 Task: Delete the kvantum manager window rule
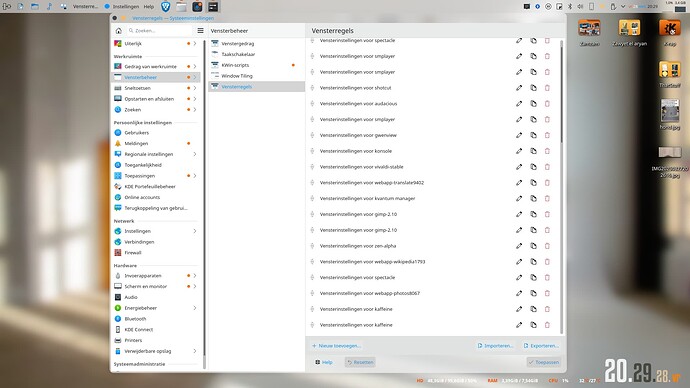click(x=547, y=199)
